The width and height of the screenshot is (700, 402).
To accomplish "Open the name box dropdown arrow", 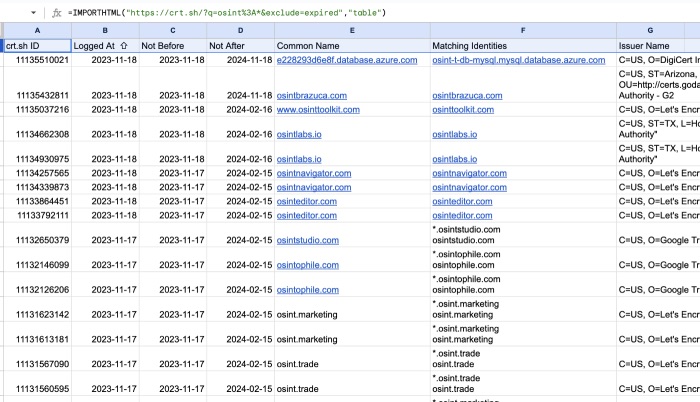I will click(x=36, y=12).
